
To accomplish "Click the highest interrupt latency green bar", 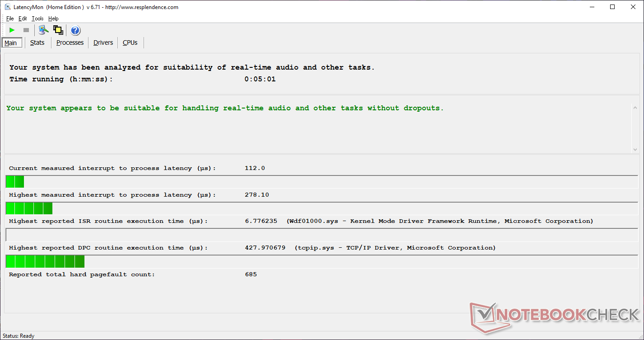I will pos(29,208).
